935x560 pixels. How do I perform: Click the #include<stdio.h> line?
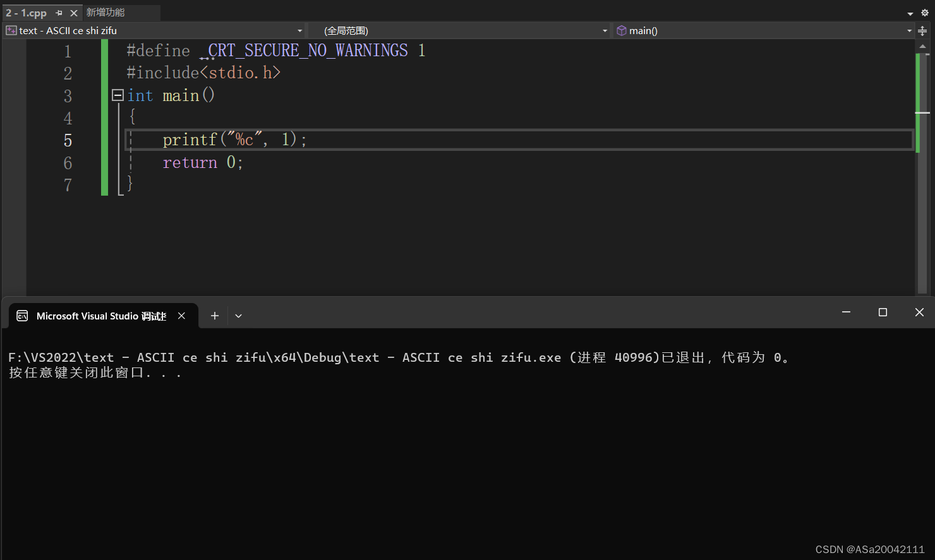coord(203,73)
